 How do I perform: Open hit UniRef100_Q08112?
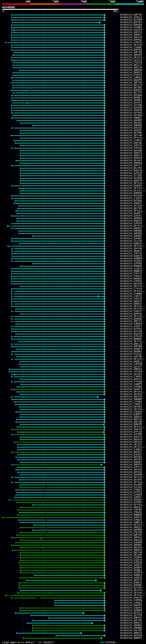131,17
